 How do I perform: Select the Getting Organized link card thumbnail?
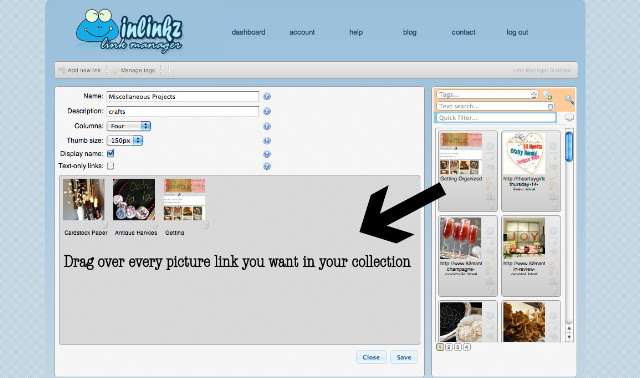coord(461,153)
